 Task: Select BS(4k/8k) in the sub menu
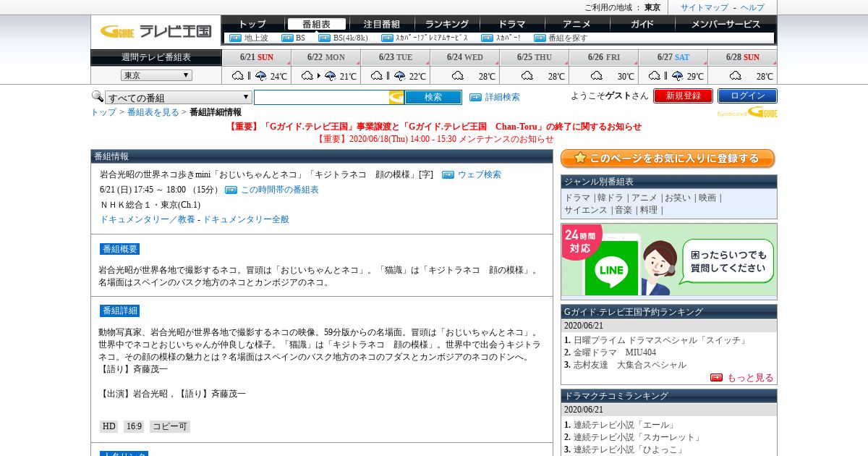350,38
